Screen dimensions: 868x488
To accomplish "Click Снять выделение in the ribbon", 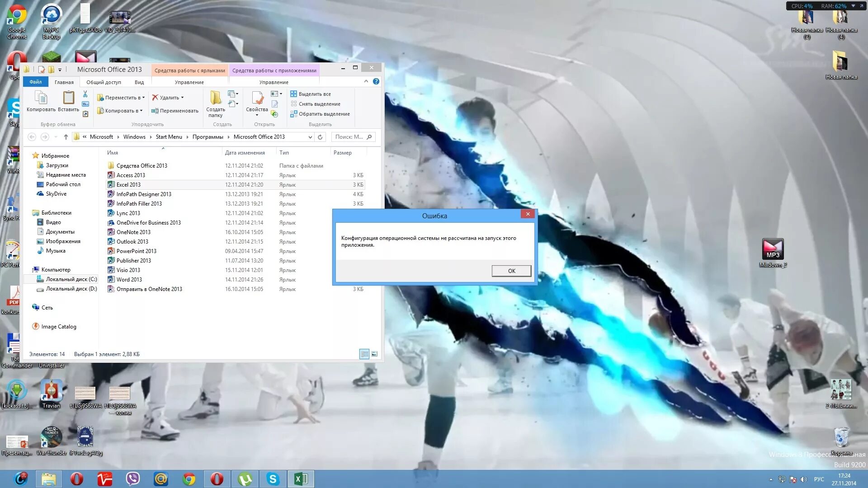I will (315, 104).
